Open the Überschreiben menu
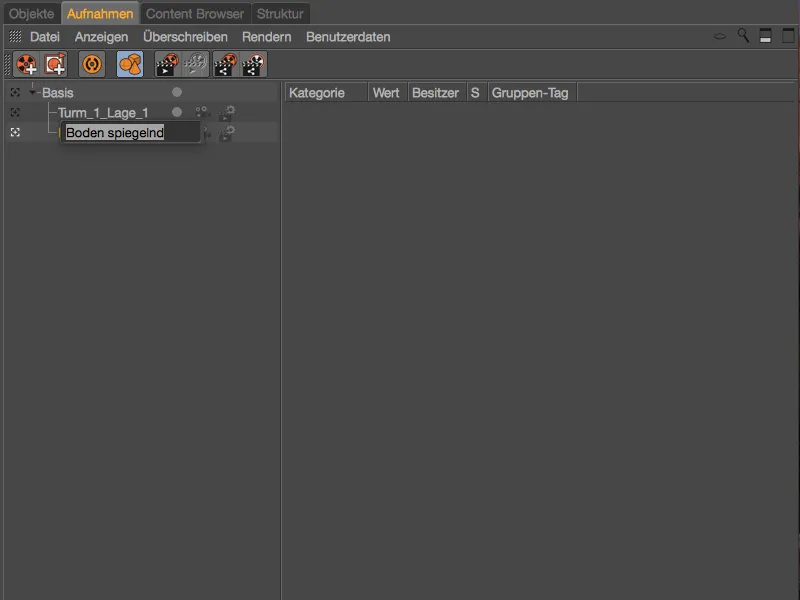Screen dimensions: 800x600 tap(185, 37)
